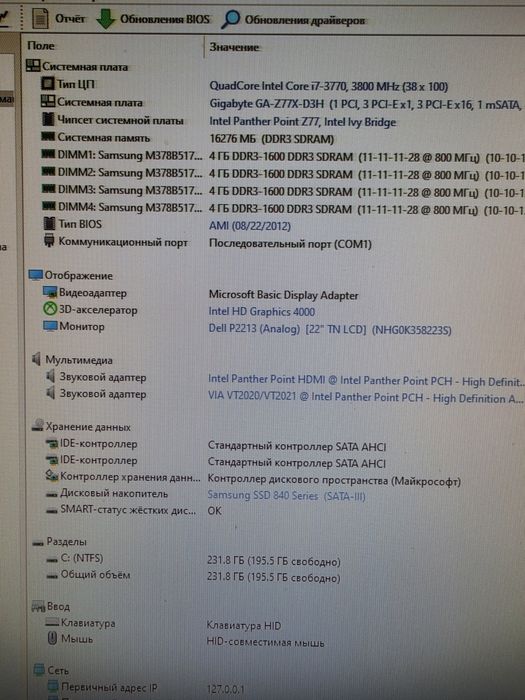
Task: Click the DIMM2 memory module icon
Action: click(x=48, y=172)
